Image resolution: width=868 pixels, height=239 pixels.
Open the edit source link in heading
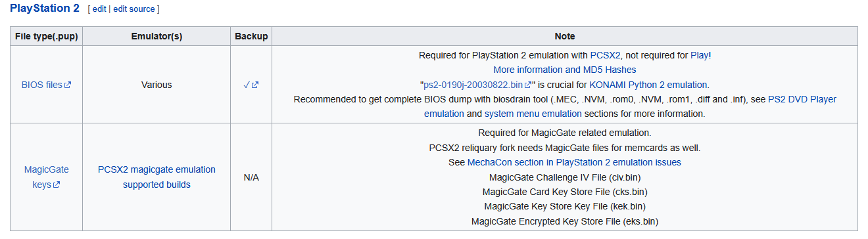(134, 9)
